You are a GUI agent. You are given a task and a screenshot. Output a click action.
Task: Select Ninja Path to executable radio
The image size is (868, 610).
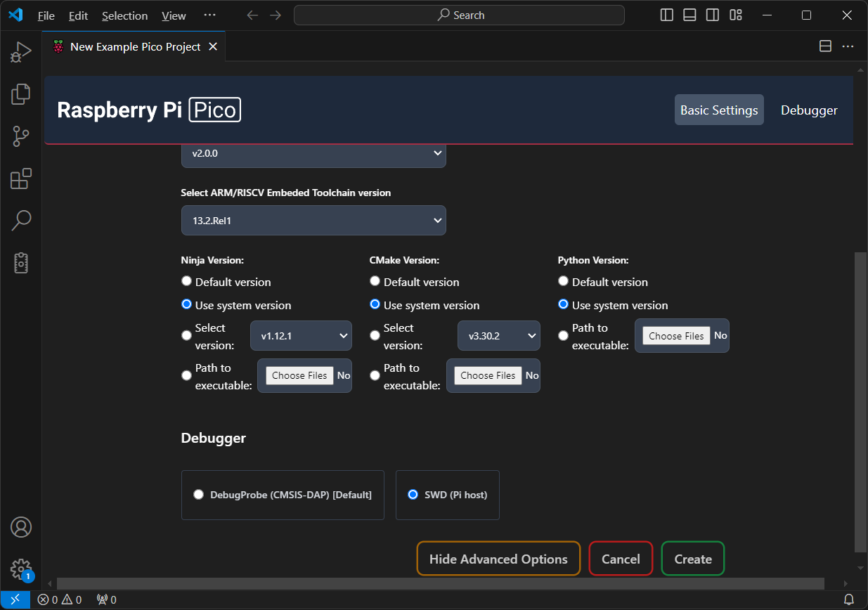[186, 376]
